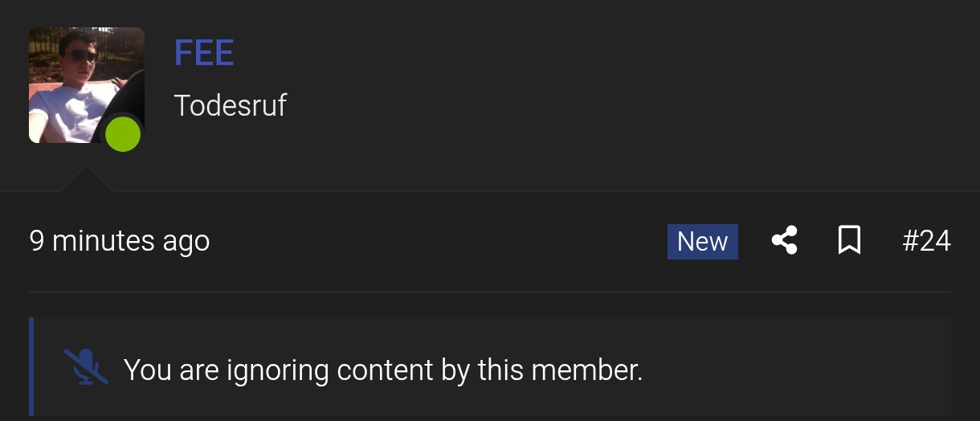
Task: Tap the three-node share symbol beside New
Action: click(784, 241)
